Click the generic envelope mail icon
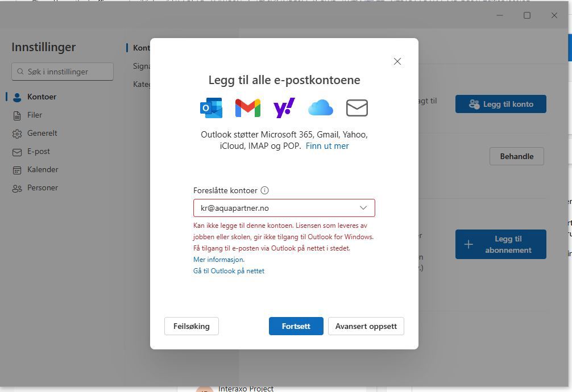This screenshot has height=392, width=572. 357,108
